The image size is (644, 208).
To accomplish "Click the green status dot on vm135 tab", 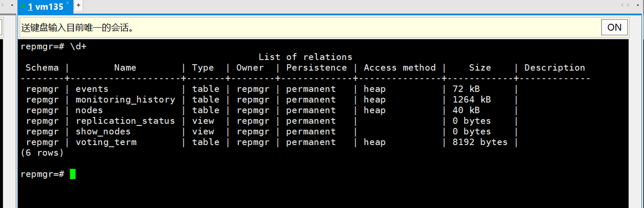I will (x=23, y=6).
